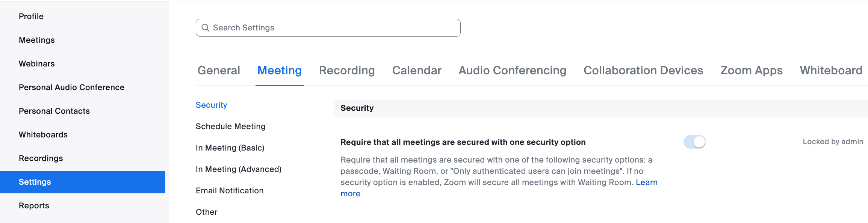The width and height of the screenshot is (868, 223).
Task: Open Collaboration Devices settings
Action: (643, 70)
